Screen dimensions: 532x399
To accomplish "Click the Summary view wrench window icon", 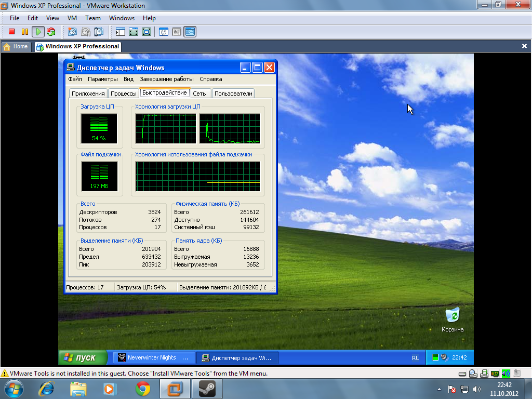I will point(164,32).
